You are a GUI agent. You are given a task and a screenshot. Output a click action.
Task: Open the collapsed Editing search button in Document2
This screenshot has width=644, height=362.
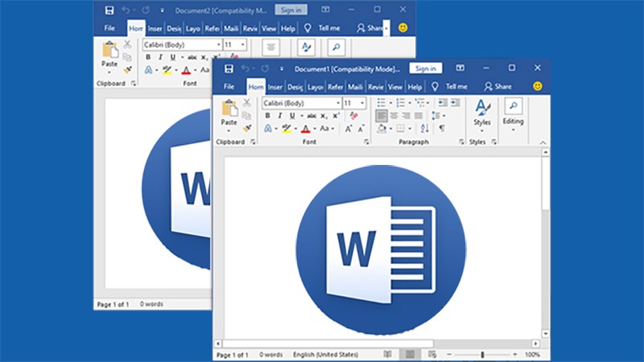coord(336,47)
